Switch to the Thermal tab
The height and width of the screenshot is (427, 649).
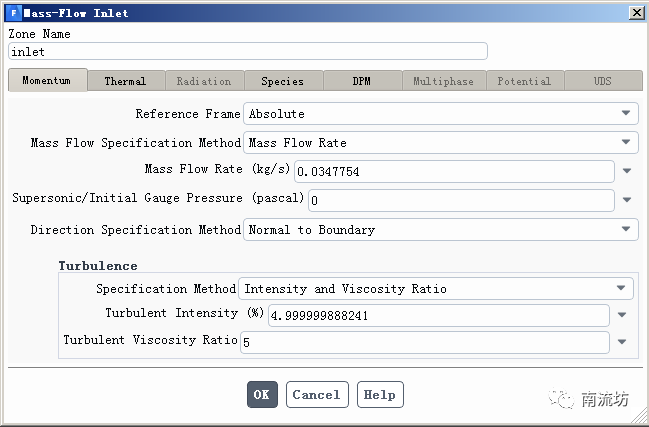click(x=125, y=81)
